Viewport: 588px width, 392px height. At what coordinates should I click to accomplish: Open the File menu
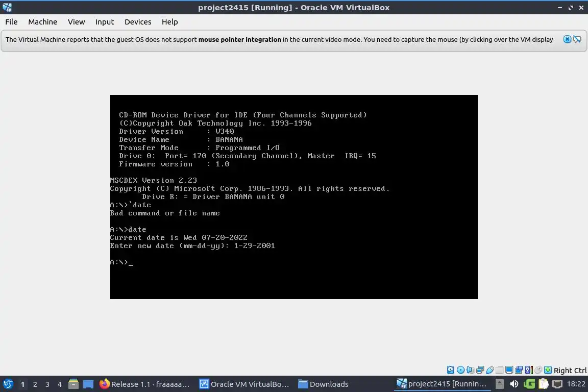11,22
